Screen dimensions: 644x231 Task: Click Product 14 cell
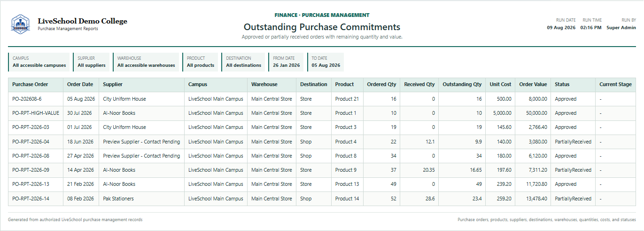click(347, 199)
